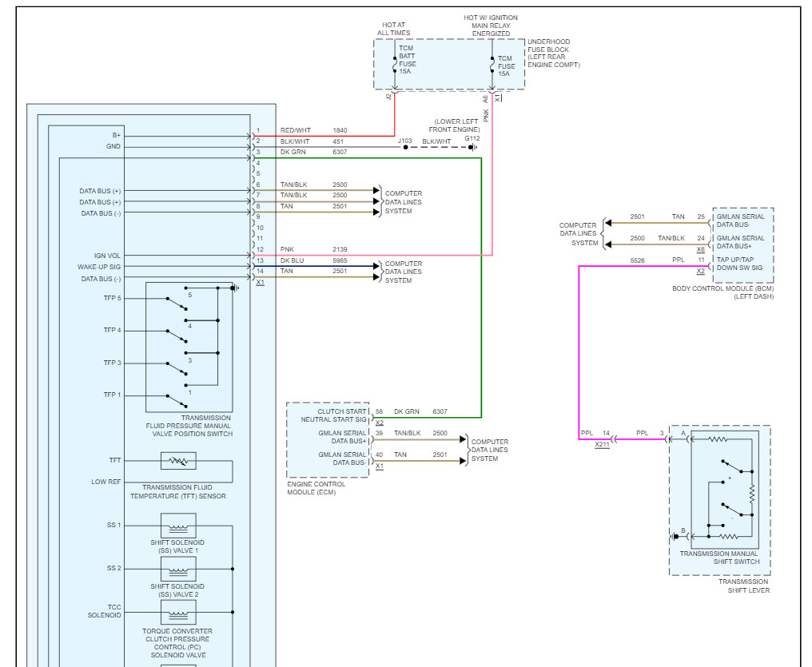Click the ground symbol at shift switch pin B

pos(675,537)
